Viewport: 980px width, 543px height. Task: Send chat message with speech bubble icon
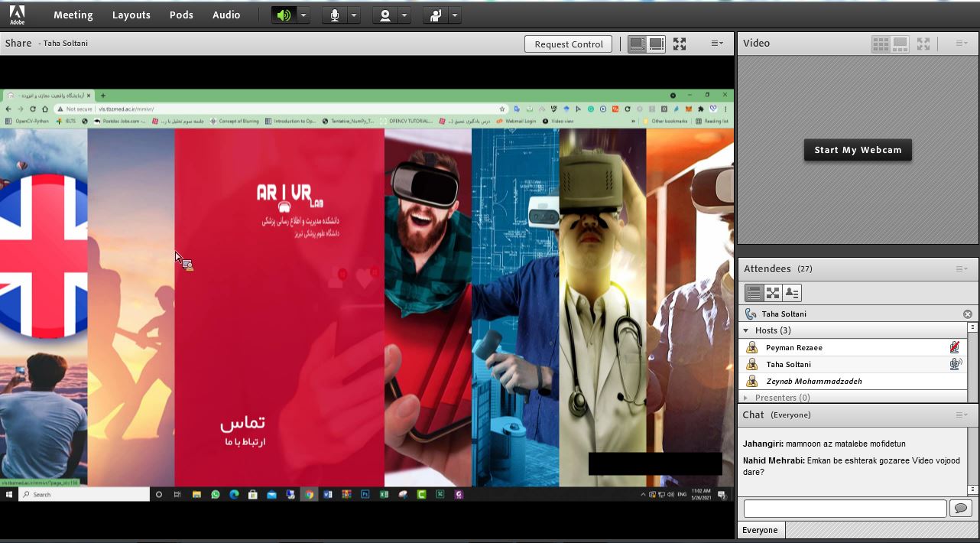[960, 509]
